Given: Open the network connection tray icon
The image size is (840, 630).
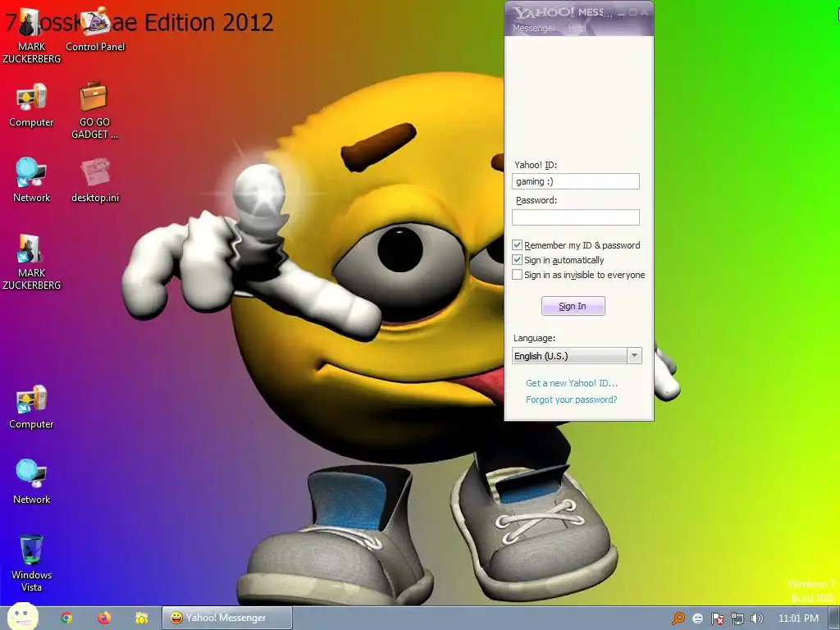Looking at the screenshot, I should point(737,619).
